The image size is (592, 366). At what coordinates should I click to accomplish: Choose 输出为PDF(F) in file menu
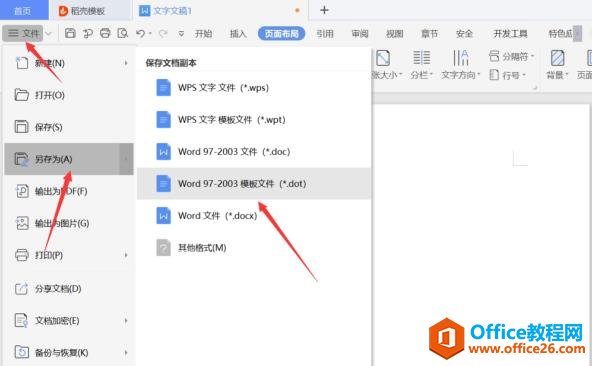pos(69,191)
